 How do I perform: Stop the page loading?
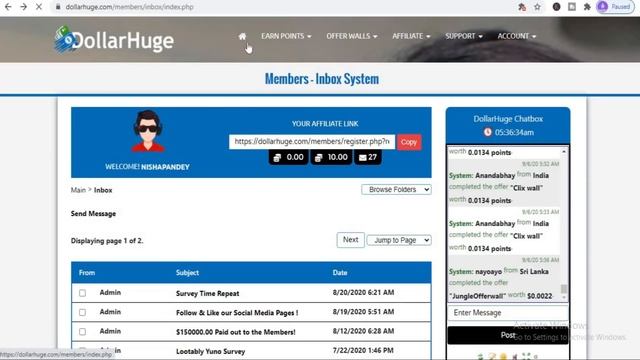39,7
